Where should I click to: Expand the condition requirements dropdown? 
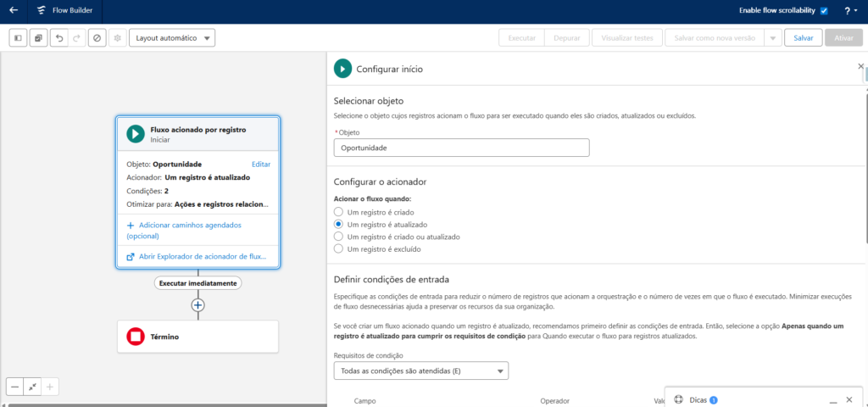420,371
